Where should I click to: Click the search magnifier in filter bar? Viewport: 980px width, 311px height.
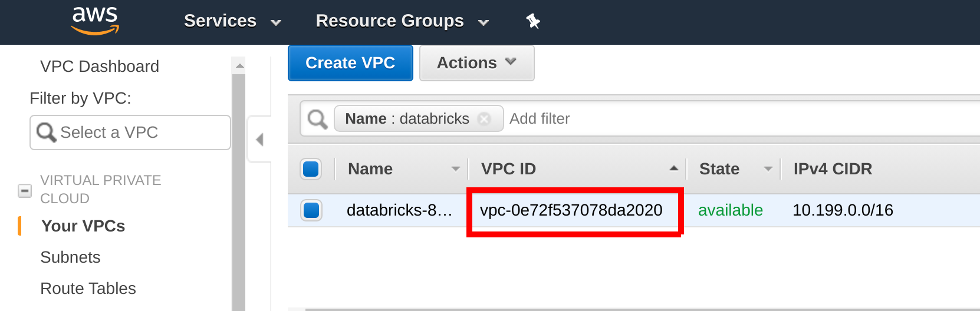(317, 119)
